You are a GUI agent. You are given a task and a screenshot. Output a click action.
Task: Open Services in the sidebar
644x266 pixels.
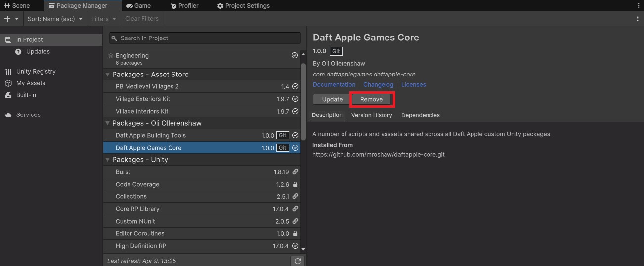point(51,114)
